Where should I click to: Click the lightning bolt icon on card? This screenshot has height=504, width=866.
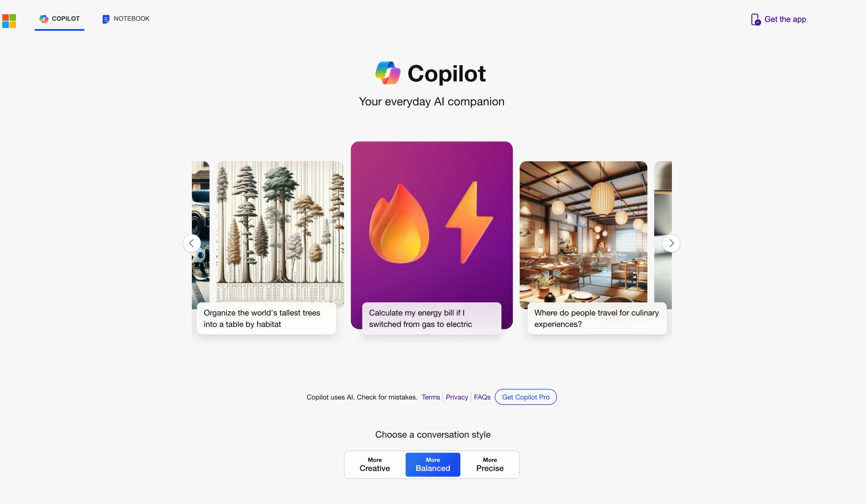tap(474, 225)
